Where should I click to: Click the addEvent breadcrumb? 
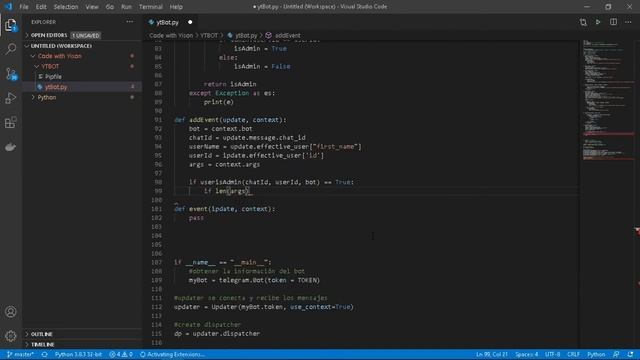[x=287, y=36]
